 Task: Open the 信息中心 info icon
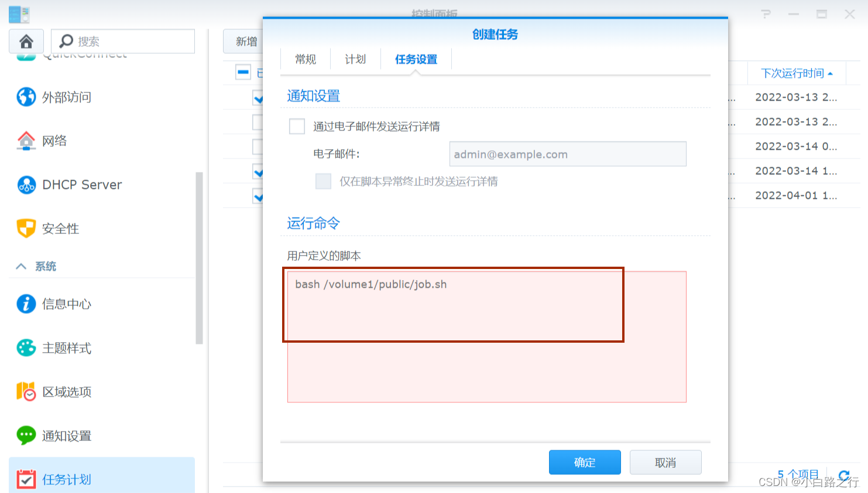point(26,304)
